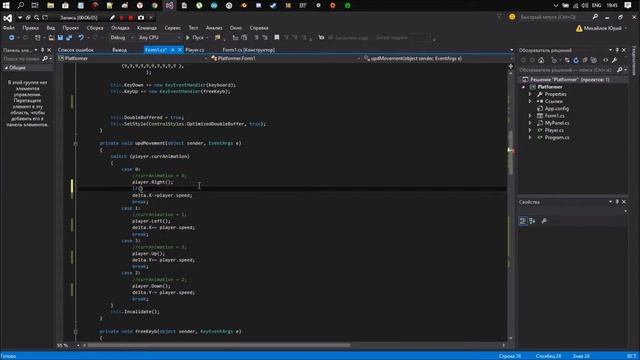Image resolution: width=640 pixels, height=360 pixels.
Task: Click the Михайлов Юрий account name
Action: pyautogui.click(x=602, y=28)
